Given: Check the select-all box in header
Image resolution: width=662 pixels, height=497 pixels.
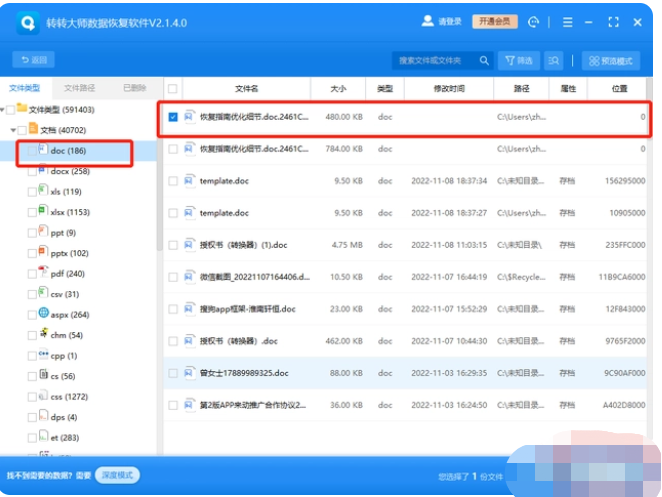Looking at the screenshot, I should click(173, 89).
